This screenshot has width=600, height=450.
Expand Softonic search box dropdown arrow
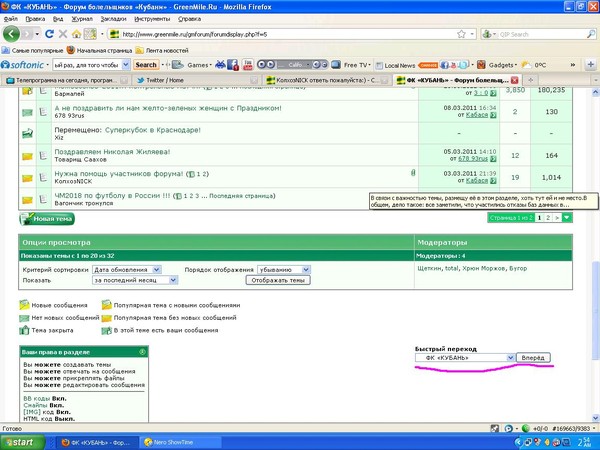[126, 65]
